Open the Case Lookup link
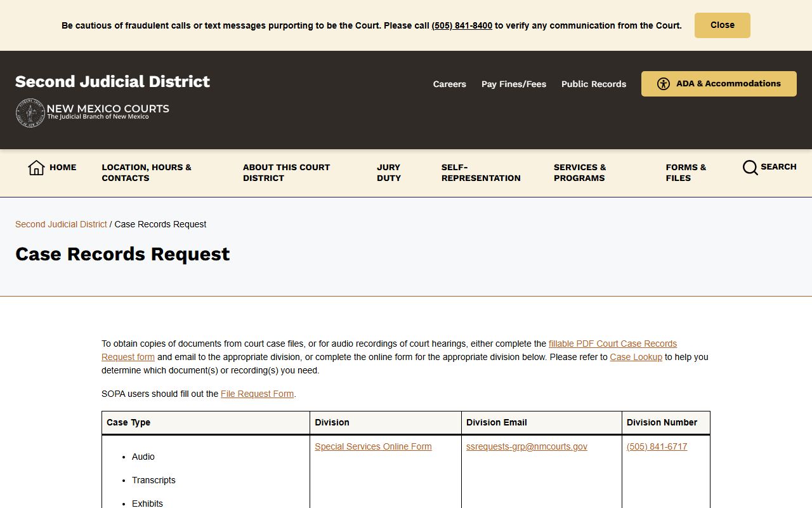The image size is (812, 508). (x=636, y=357)
